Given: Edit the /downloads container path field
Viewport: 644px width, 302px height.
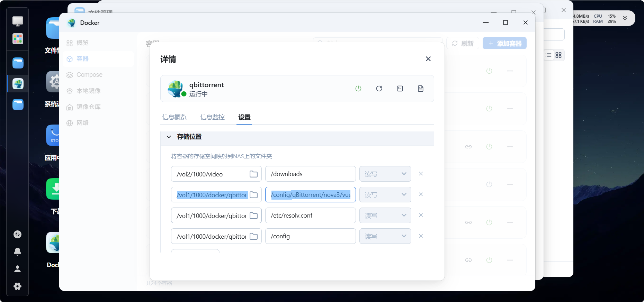Looking at the screenshot, I should [310, 174].
